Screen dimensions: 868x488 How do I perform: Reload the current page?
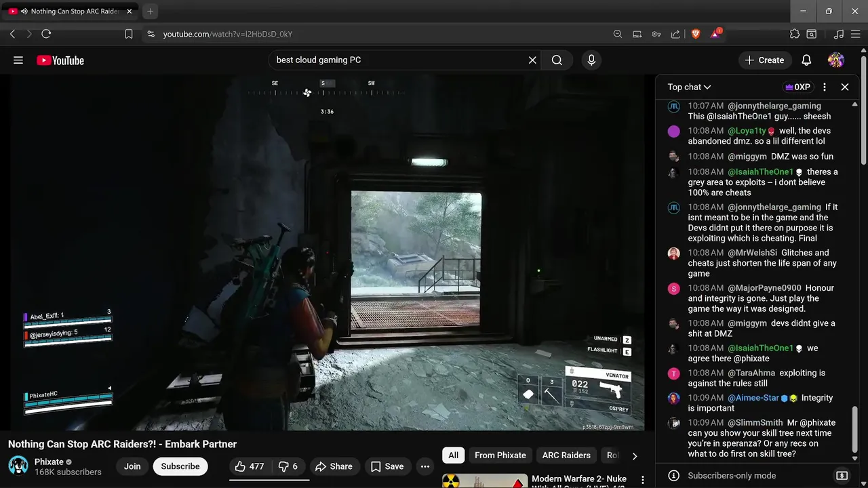pyautogui.click(x=46, y=34)
